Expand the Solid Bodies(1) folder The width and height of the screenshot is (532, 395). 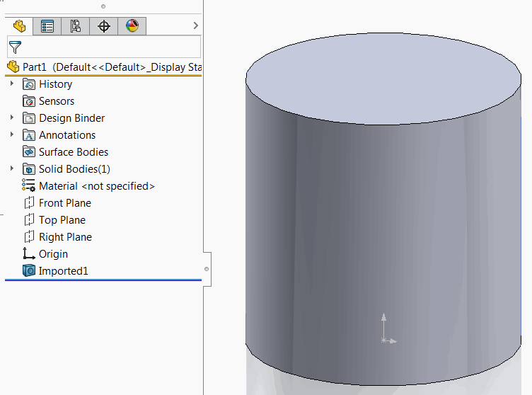pyautogui.click(x=12, y=168)
